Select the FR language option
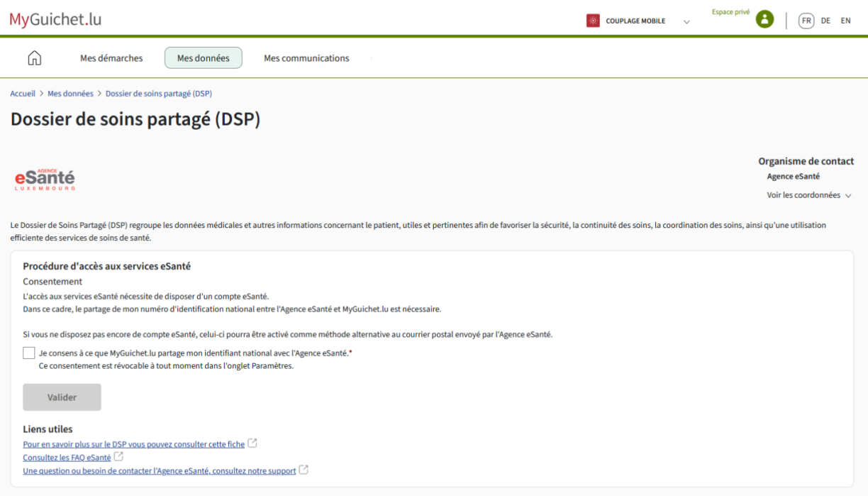 click(806, 21)
